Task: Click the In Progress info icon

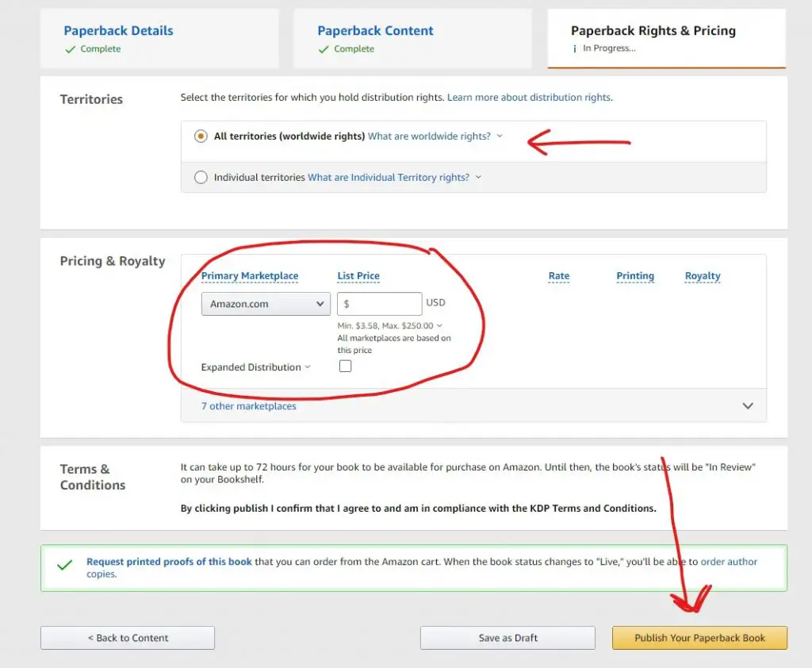Action: (x=574, y=48)
